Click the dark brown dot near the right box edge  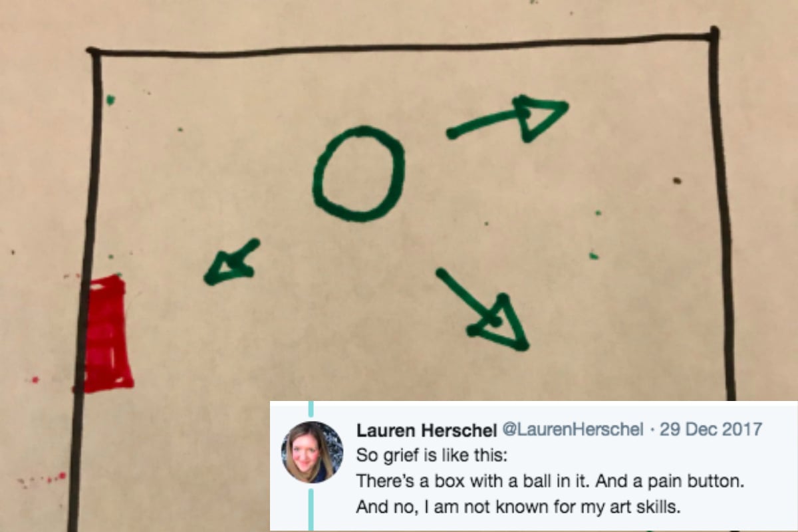click(677, 180)
